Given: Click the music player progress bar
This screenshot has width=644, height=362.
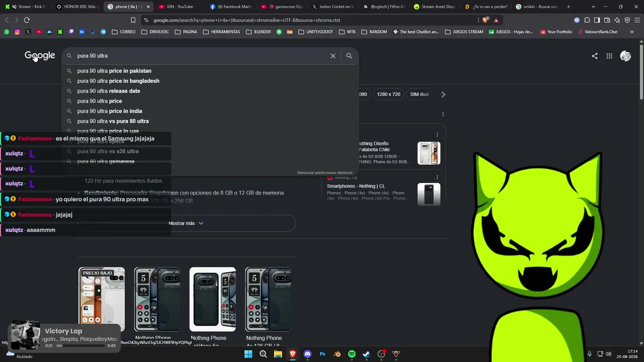Looking at the screenshot, I should click(x=81, y=345).
